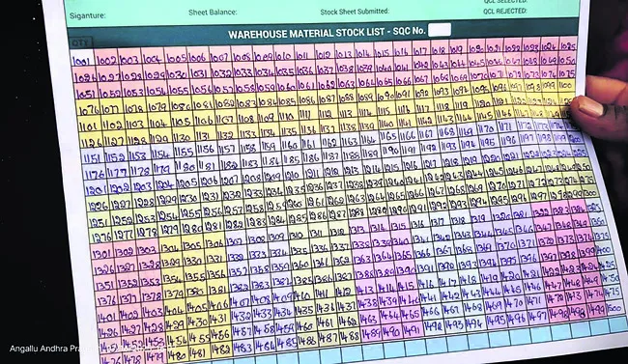Select the cell numbered 1056
The image size is (628, 364).
click(x=202, y=89)
